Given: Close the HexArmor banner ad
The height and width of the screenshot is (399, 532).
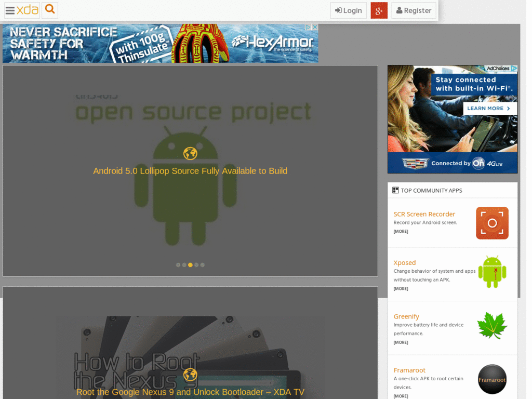Looking at the screenshot, I should 315,27.
